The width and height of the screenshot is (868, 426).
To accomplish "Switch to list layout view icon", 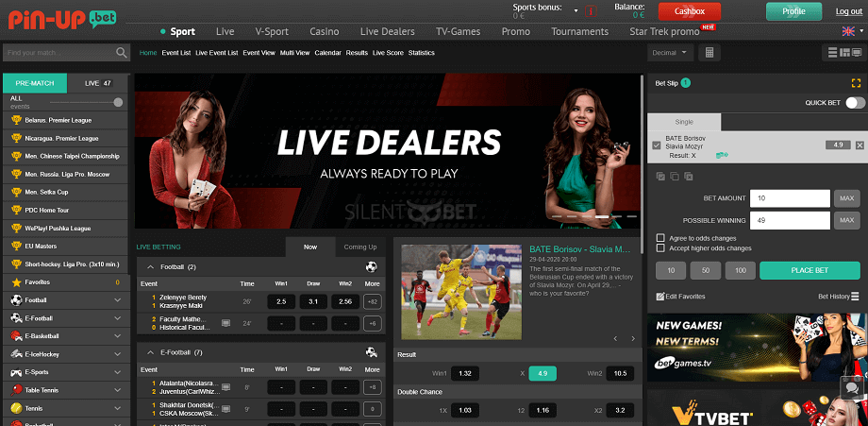I will click(832, 53).
